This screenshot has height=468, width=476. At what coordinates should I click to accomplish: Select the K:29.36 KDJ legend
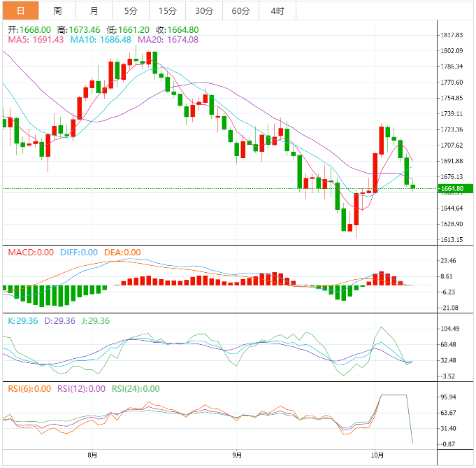[22, 320]
